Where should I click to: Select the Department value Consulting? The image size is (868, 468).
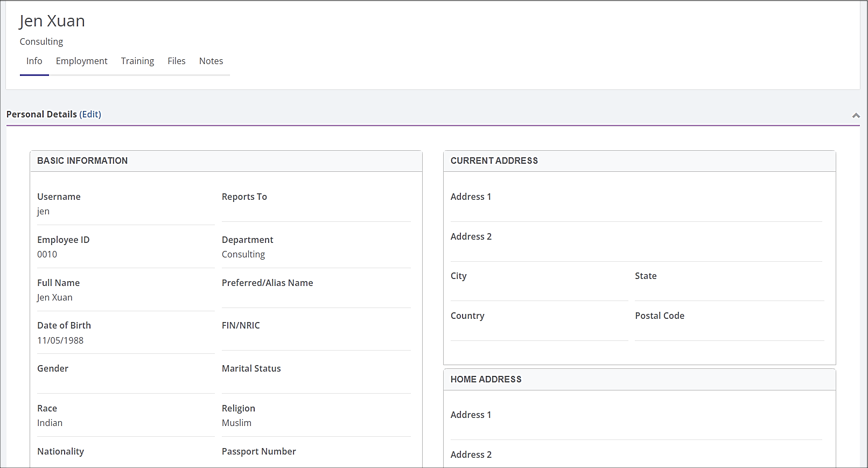[243, 254]
